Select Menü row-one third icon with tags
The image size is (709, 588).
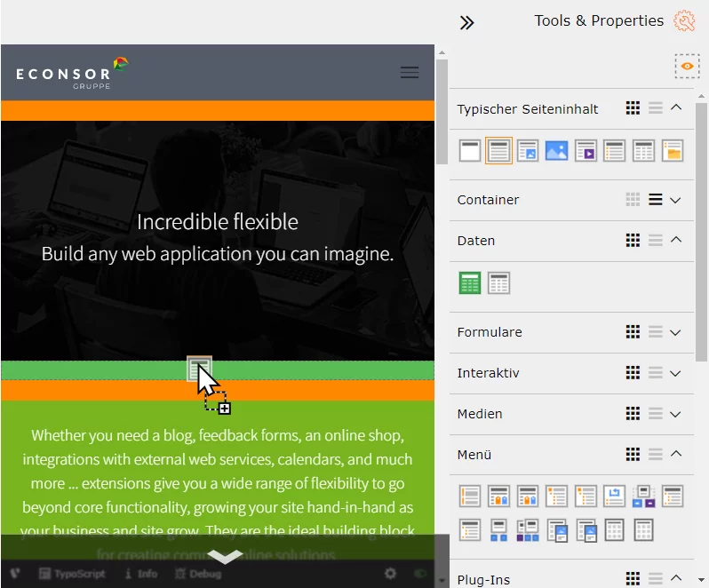(528, 497)
